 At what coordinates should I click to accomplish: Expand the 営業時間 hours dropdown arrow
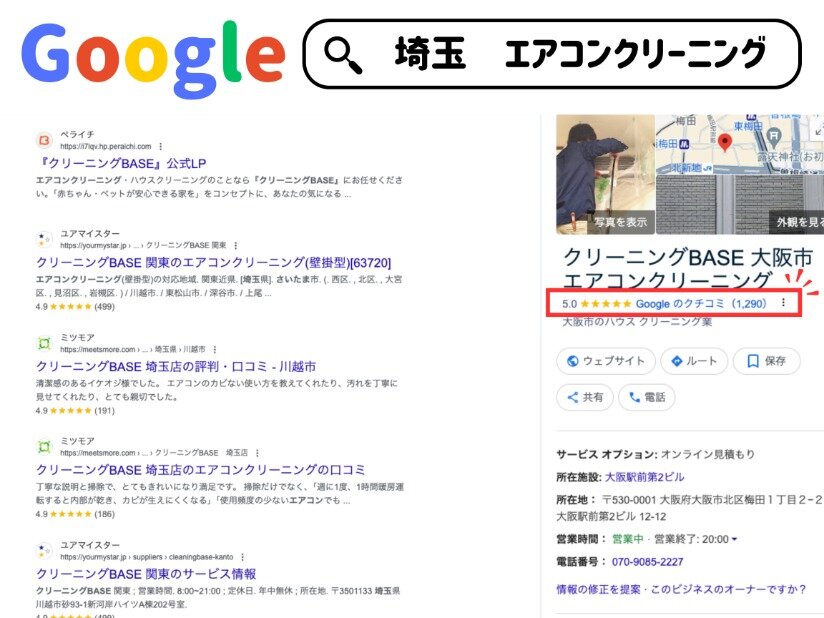point(735,540)
